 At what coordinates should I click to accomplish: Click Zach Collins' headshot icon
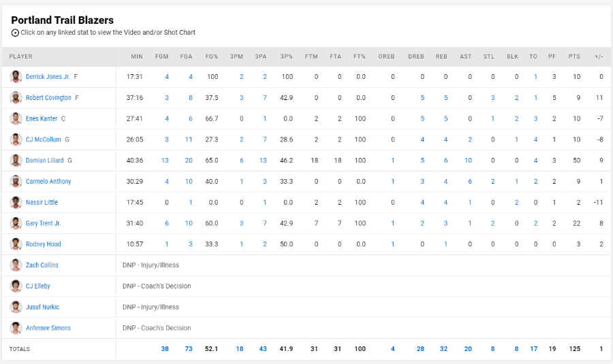(16, 265)
